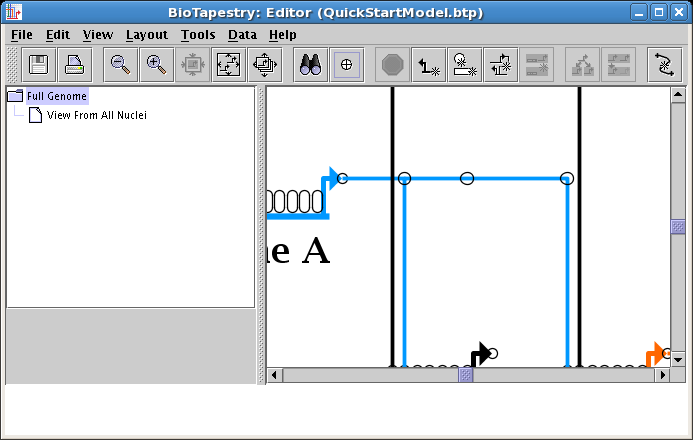Open the Layout menu

[x=147, y=34]
